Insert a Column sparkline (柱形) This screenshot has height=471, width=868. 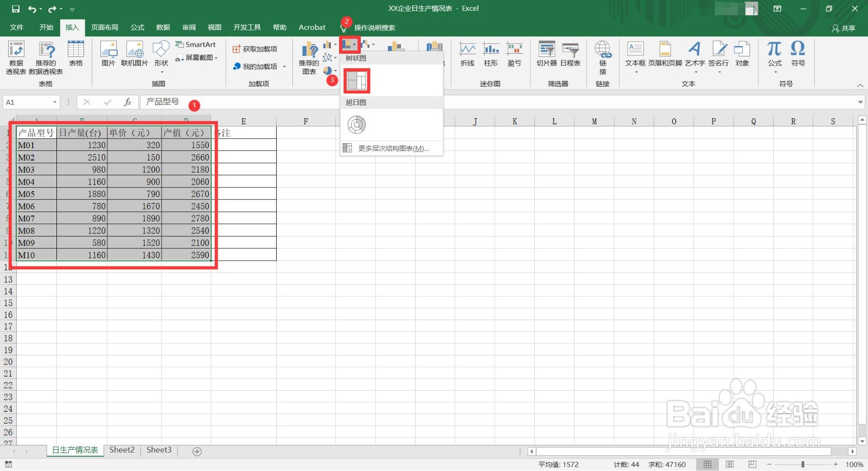[x=491, y=54]
